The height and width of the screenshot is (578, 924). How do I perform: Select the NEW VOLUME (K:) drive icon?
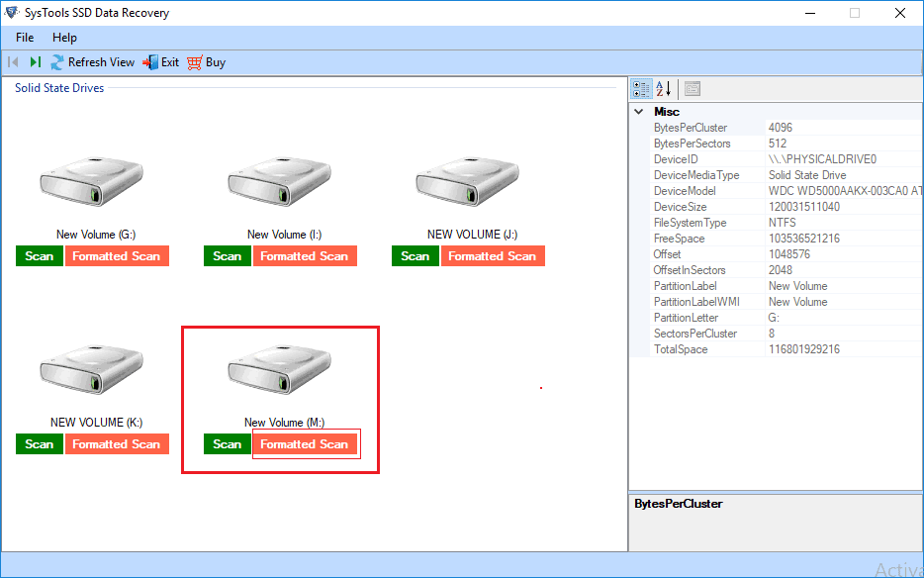click(91, 368)
